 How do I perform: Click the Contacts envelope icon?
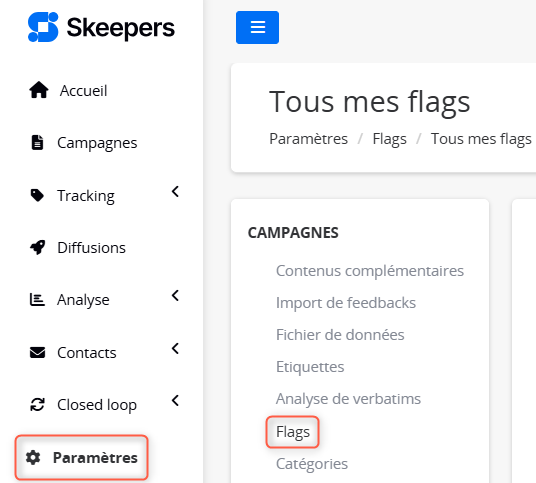coord(37,352)
